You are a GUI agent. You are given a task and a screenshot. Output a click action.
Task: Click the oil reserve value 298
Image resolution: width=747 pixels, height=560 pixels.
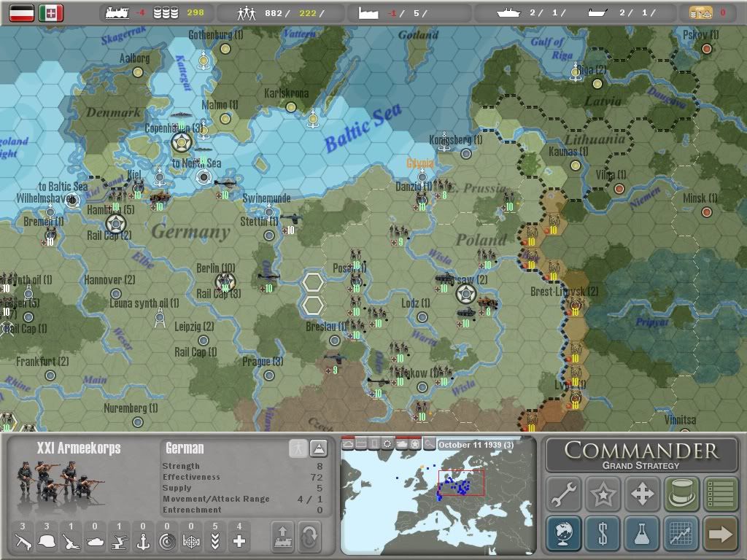click(196, 13)
